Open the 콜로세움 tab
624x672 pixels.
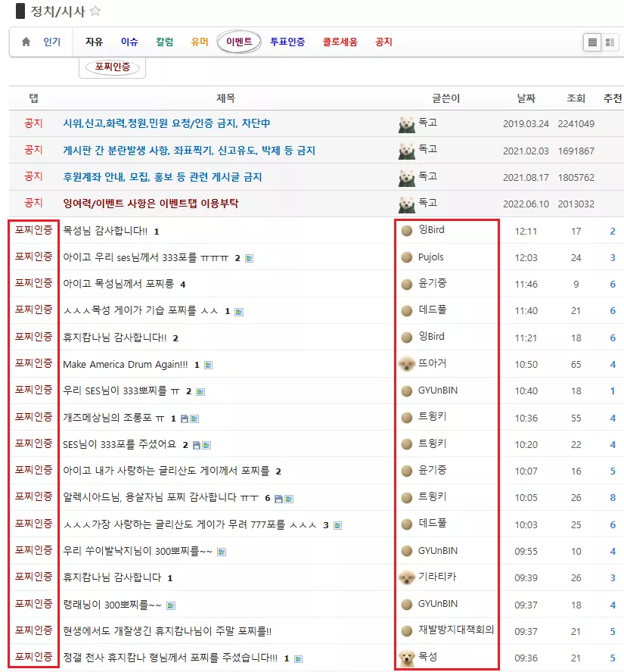340,42
